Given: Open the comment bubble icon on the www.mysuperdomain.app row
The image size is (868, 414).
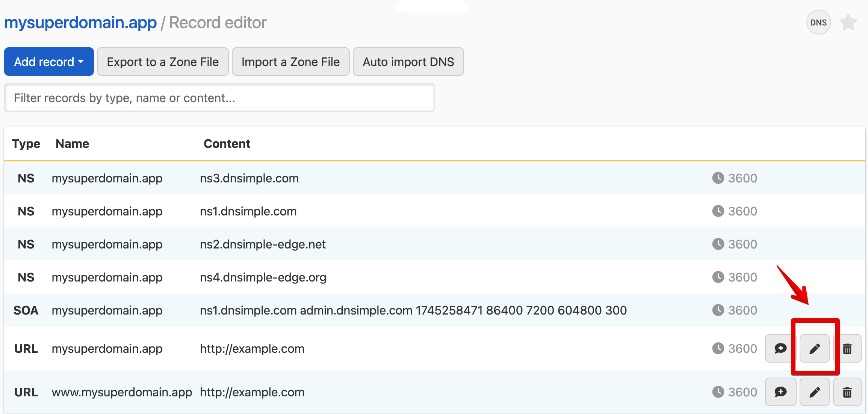Looking at the screenshot, I should click(x=780, y=392).
